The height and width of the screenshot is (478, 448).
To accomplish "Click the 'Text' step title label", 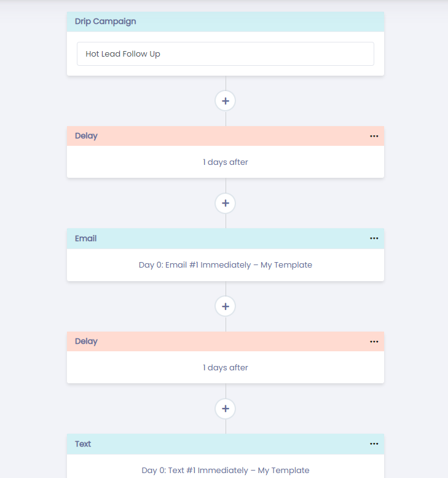I will click(x=83, y=444).
